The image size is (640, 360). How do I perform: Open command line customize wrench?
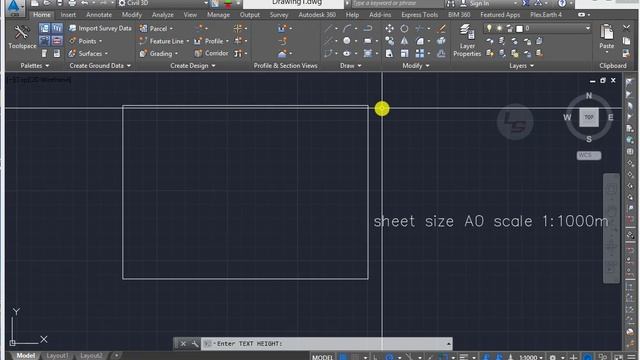pyautogui.click(x=195, y=344)
